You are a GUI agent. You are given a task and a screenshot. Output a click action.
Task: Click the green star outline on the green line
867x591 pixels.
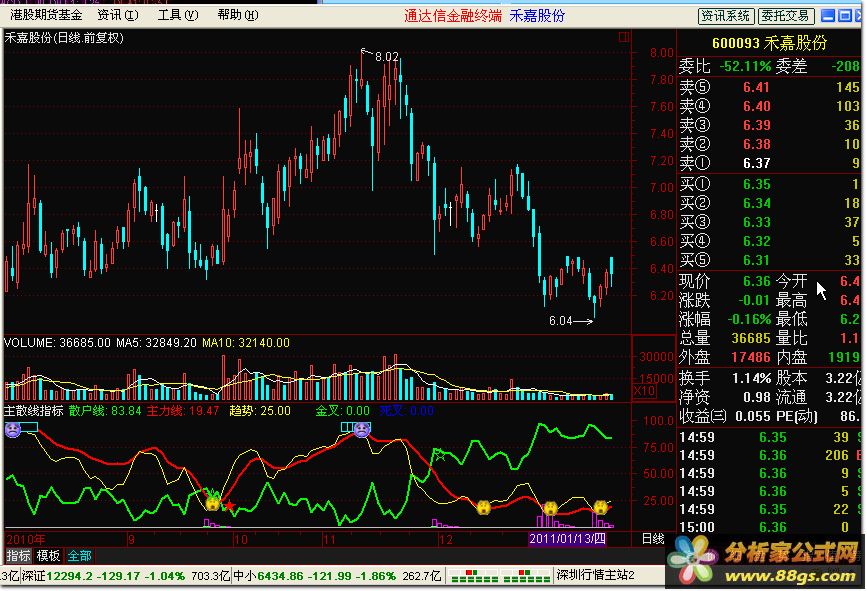(x=440, y=455)
